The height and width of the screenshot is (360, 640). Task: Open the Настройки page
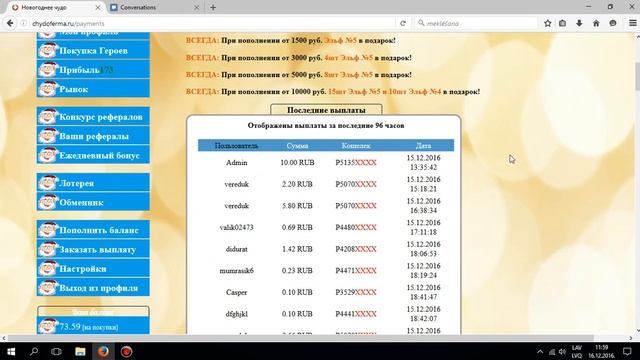93,269
